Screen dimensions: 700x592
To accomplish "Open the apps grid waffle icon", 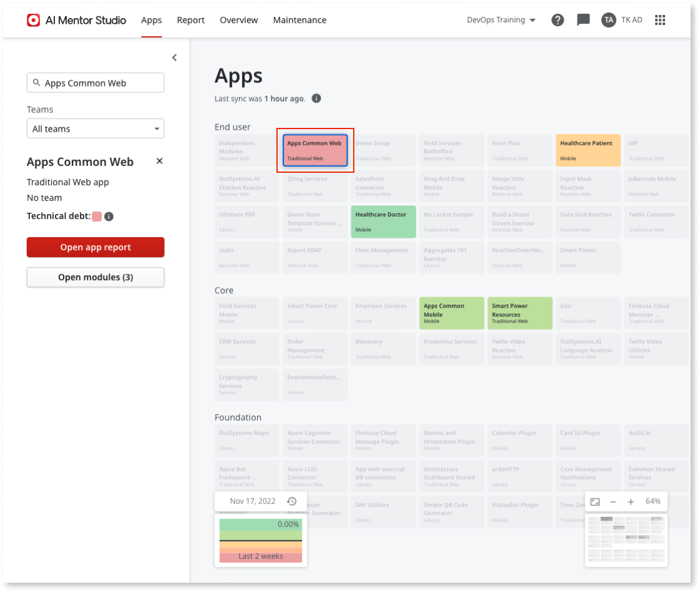I will (660, 19).
